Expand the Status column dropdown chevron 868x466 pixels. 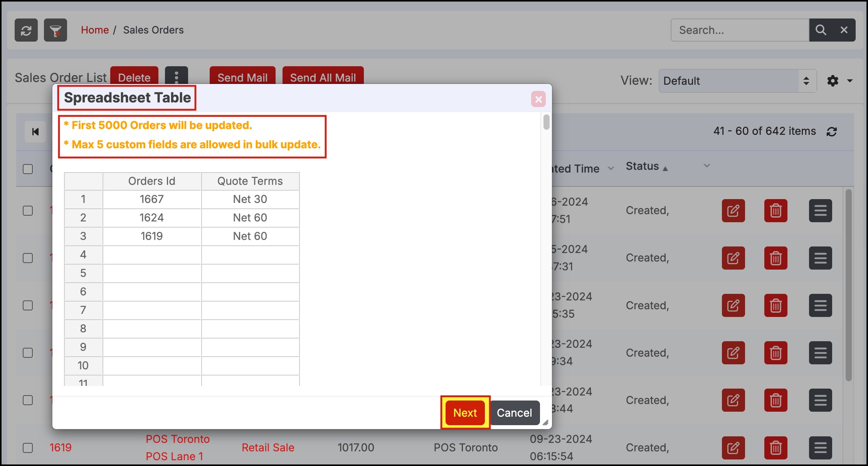coord(707,166)
